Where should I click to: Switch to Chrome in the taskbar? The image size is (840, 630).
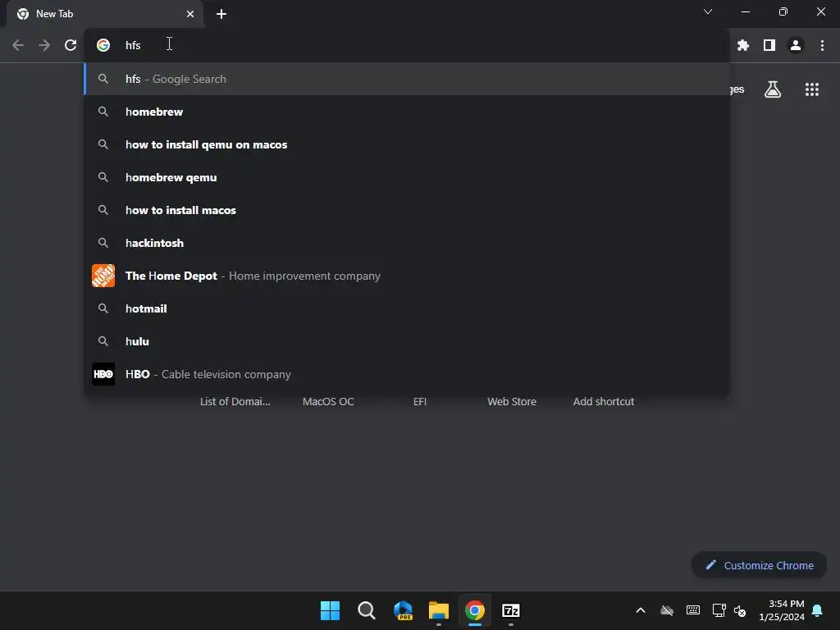pyautogui.click(x=475, y=610)
